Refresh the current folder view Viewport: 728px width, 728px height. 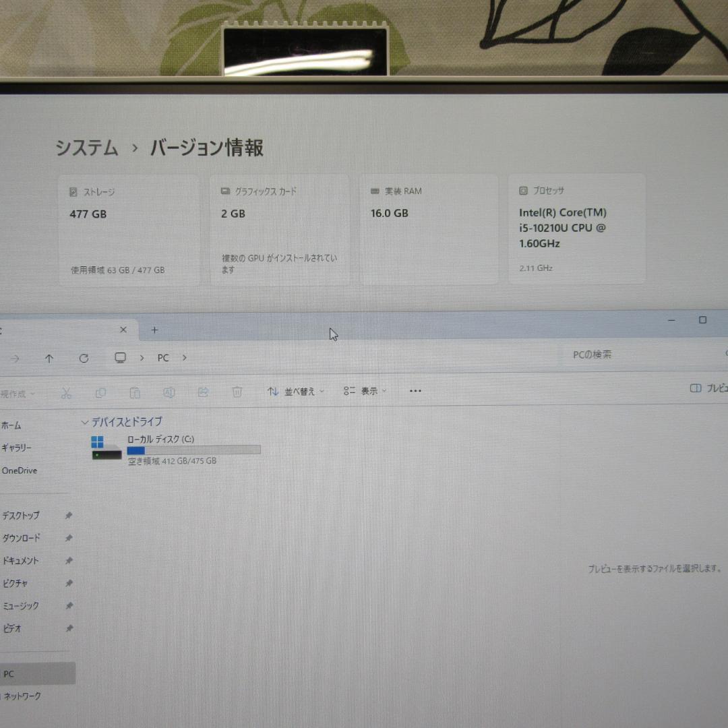point(84,358)
